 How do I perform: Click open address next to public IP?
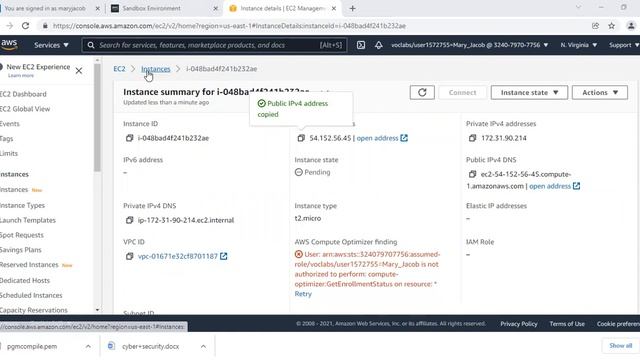pyautogui.click(x=377, y=138)
